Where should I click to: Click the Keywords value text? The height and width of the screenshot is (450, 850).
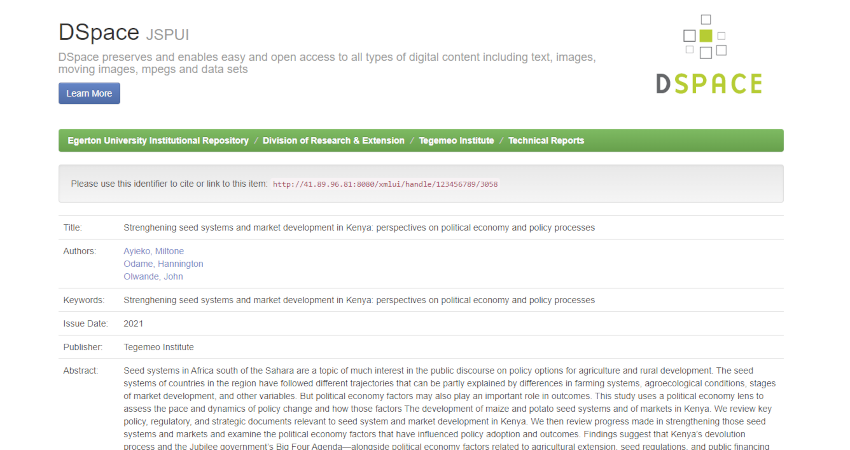pyautogui.click(x=359, y=300)
